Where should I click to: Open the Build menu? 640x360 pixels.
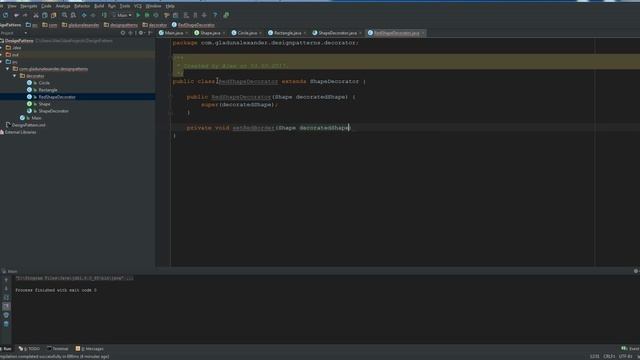click(99, 6)
